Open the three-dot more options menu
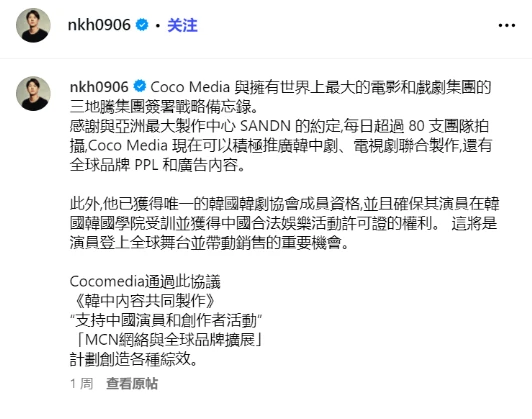The width and height of the screenshot is (532, 419). point(507,25)
